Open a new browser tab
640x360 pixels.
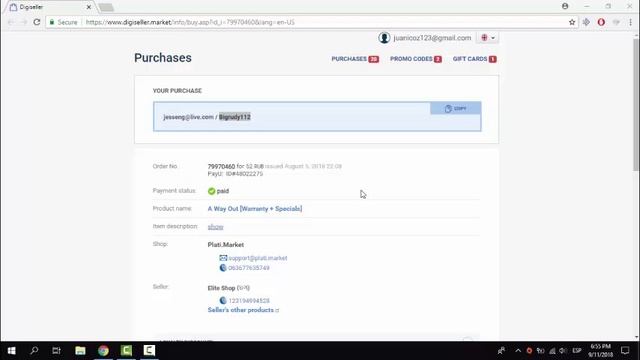tap(106, 7)
